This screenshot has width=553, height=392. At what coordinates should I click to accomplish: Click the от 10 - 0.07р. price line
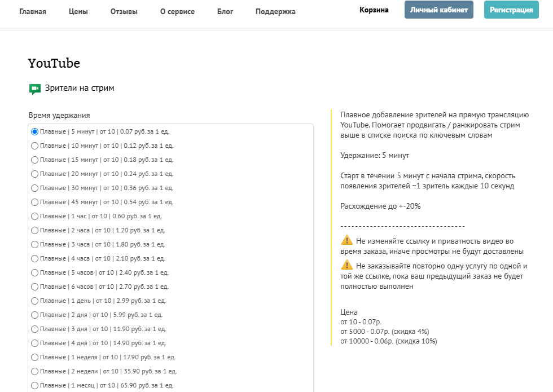(361, 322)
